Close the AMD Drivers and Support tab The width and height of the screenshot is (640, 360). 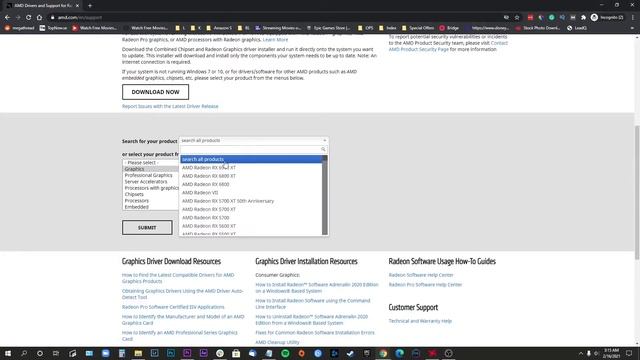coord(77,6)
